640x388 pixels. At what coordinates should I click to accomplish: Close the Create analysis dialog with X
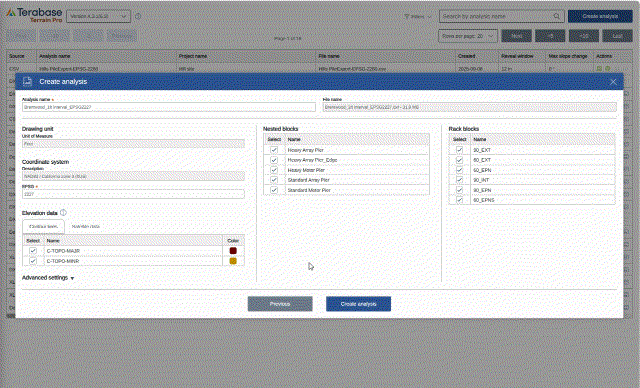click(x=613, y=82)
